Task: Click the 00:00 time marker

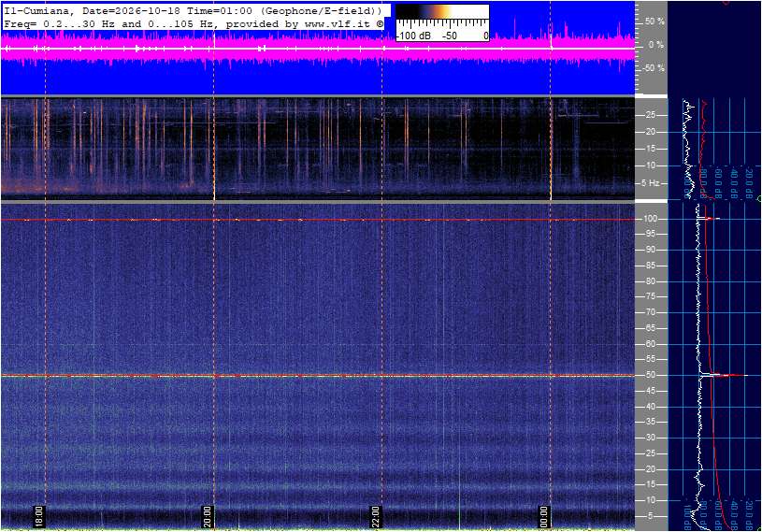Action: pyautogui.click(x=543, y=516)
